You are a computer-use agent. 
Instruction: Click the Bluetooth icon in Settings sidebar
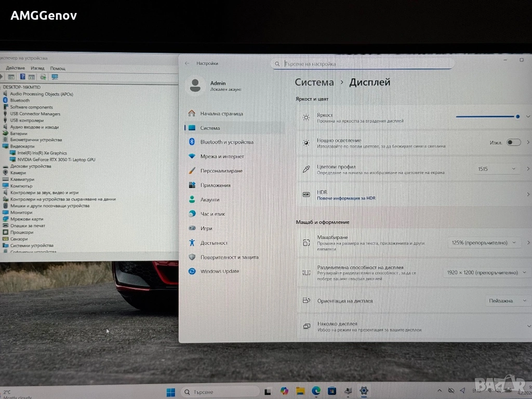[191, 142]
